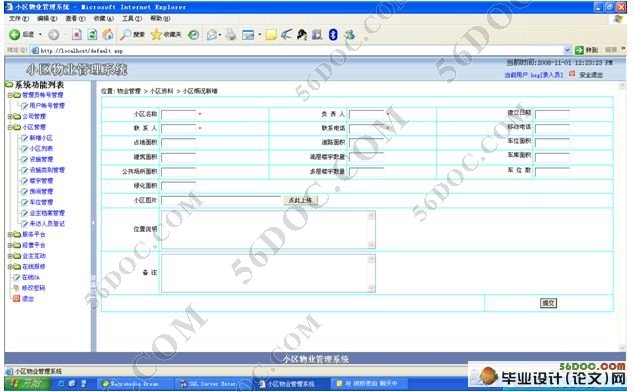Click the Bluetooth icon in the toolbar
Viewport: 634px width, 392px height.
[333, 35]
